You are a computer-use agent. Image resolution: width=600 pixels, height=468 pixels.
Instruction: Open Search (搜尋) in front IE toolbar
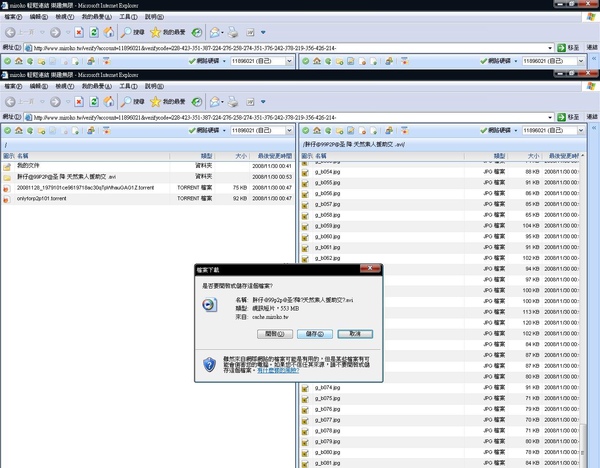click(x=132, y=102)
